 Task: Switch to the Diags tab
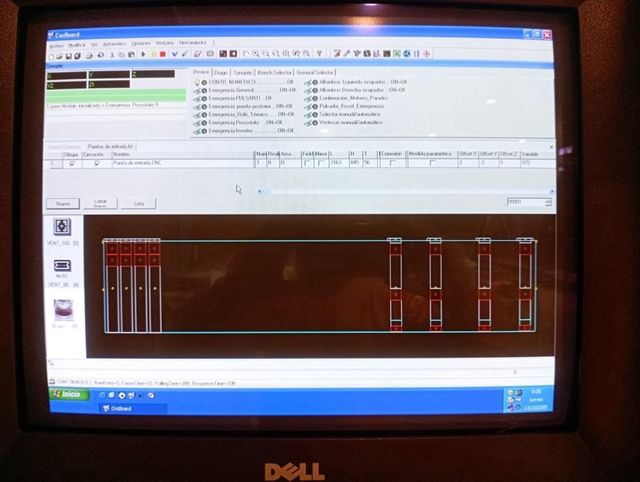[221, 73]
